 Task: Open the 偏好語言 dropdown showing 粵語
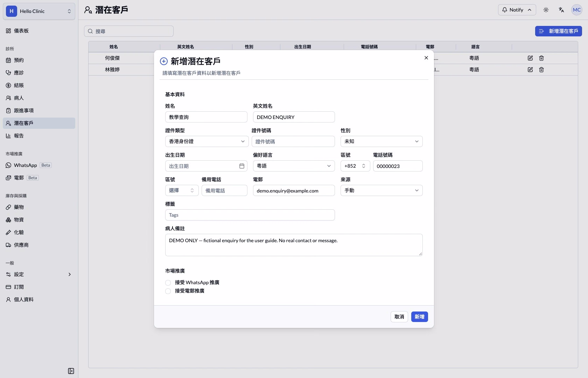294,166
